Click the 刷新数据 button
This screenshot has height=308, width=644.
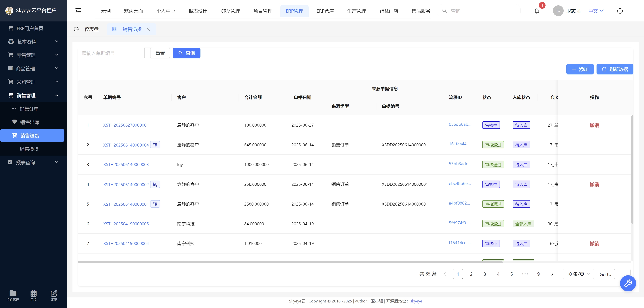[x=615, y=69]
